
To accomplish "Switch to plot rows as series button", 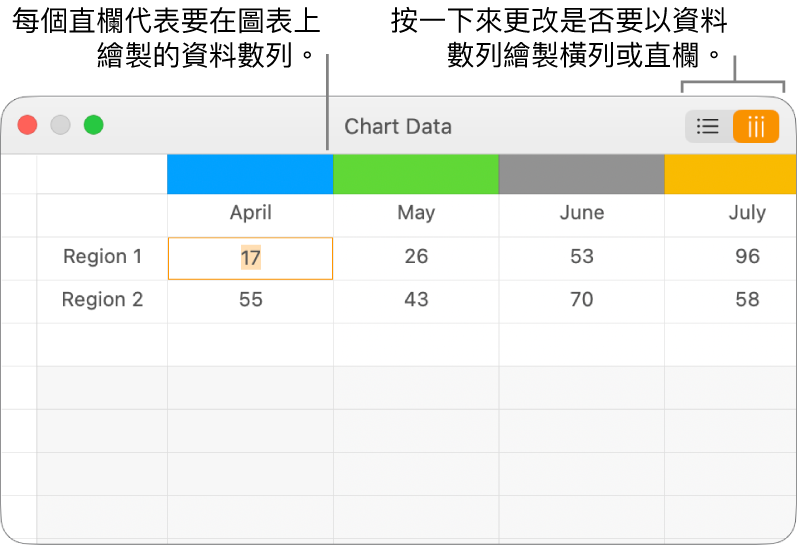I will (708, 127).
